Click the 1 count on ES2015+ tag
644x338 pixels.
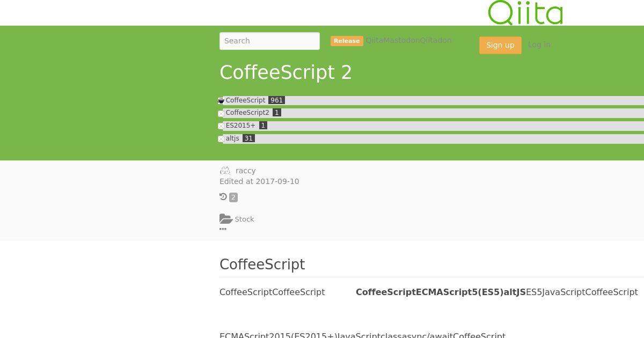point(263,126)
